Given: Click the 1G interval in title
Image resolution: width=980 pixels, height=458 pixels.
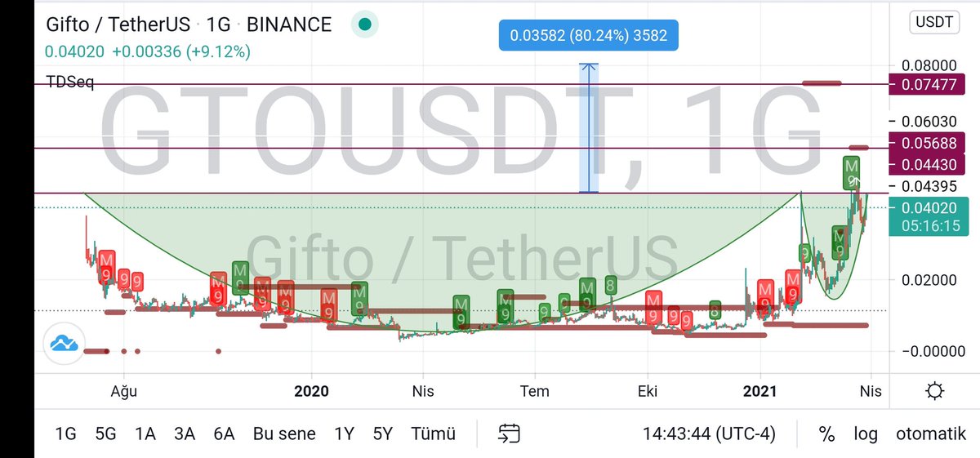Looking at the screenshot, I should pos(220,24).
